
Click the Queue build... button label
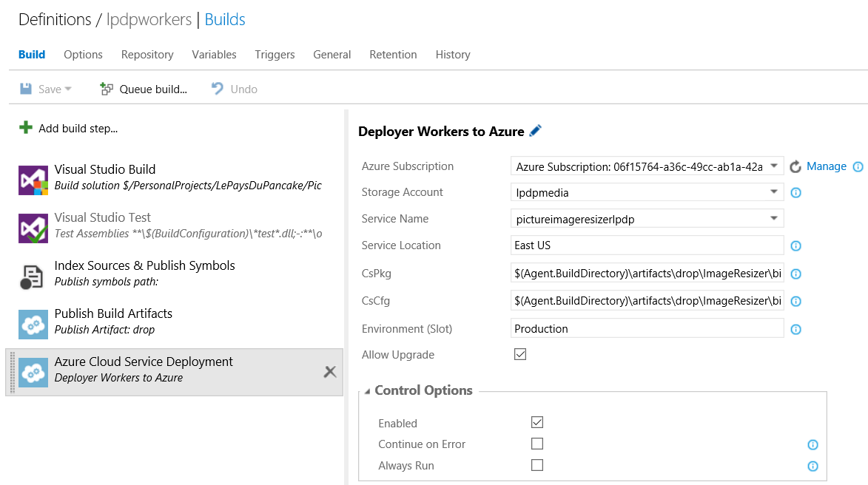[x=153, y=89]
